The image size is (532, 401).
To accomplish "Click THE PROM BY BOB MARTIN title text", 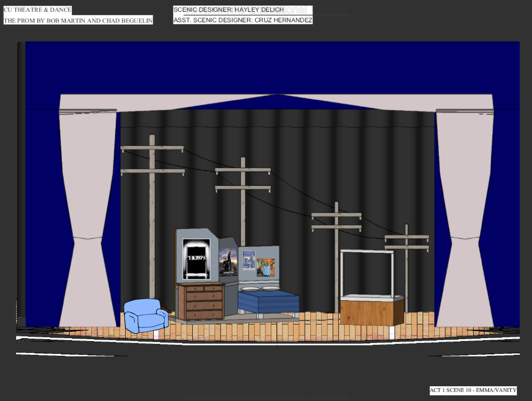I will 77,20.
